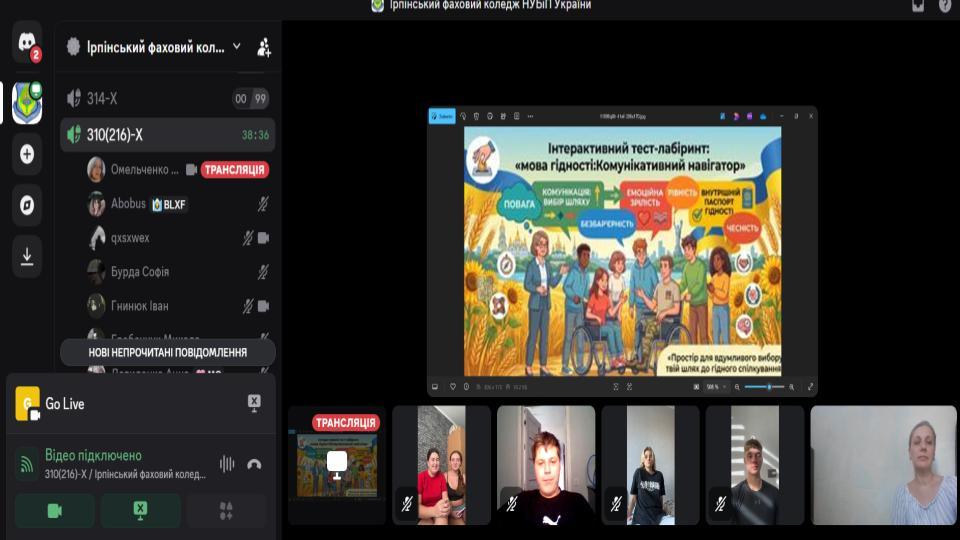960x540 pixels.
Task: Open Discord direct messages home icon
Action: pyautogui.click(x=27, y=42)
